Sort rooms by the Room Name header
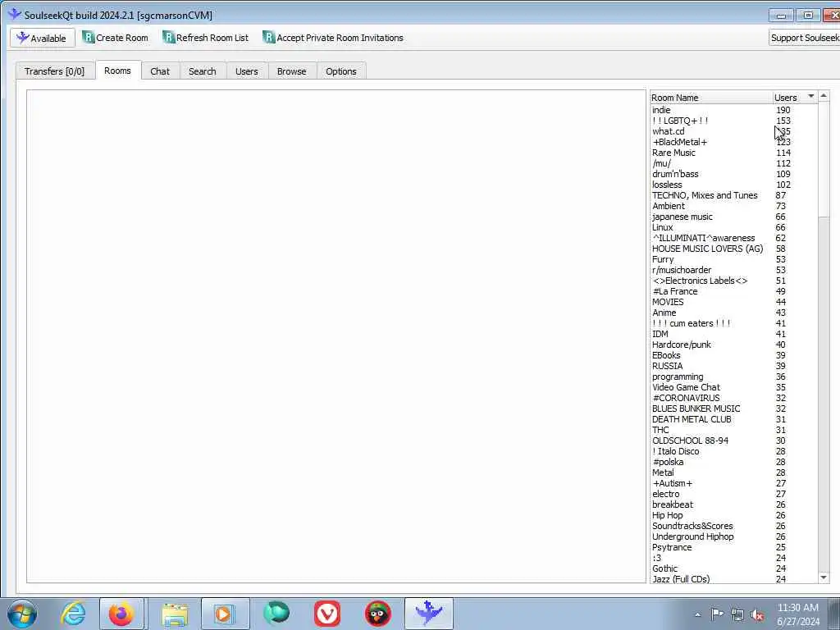Viewport: 840px width, 630px height. pyautogui.click(x=710, y=98)
